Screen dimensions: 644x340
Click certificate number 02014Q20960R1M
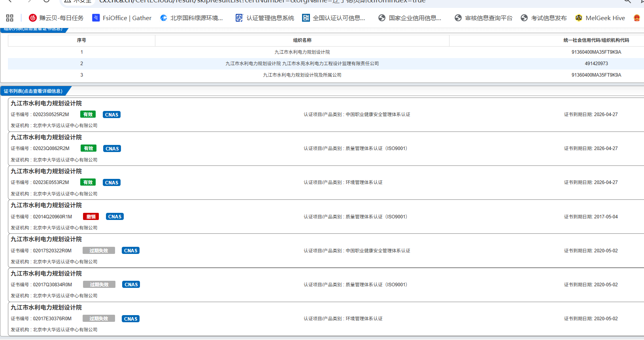(53, 217)
